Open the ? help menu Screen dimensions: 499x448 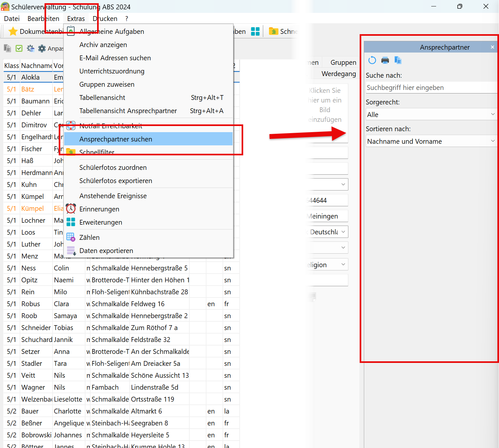[127, 19]
